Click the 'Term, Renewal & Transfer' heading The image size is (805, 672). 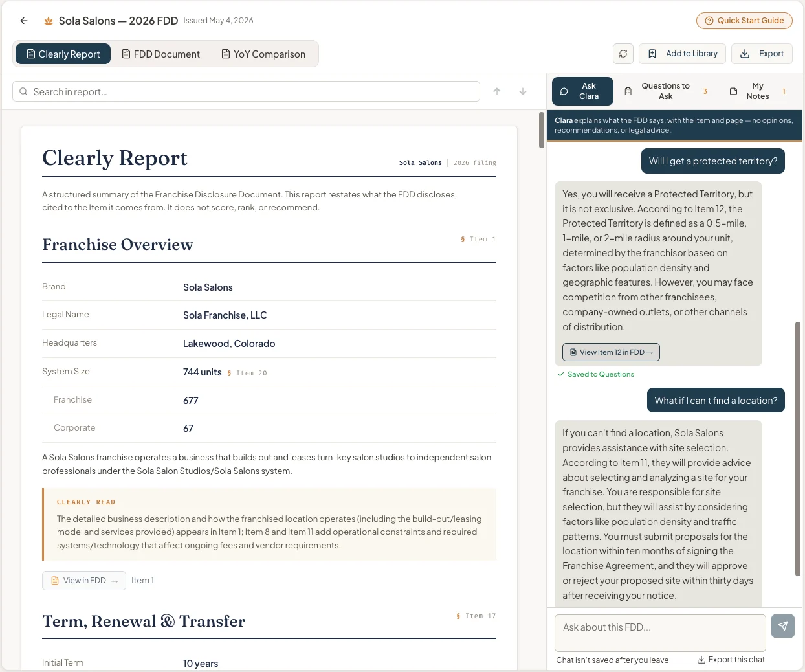coord(144,622)
